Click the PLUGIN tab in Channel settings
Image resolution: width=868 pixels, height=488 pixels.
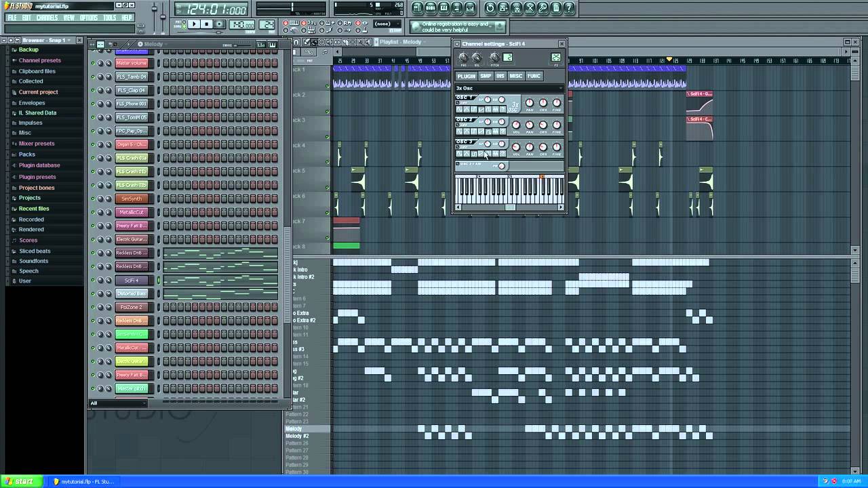click(467, 76)
